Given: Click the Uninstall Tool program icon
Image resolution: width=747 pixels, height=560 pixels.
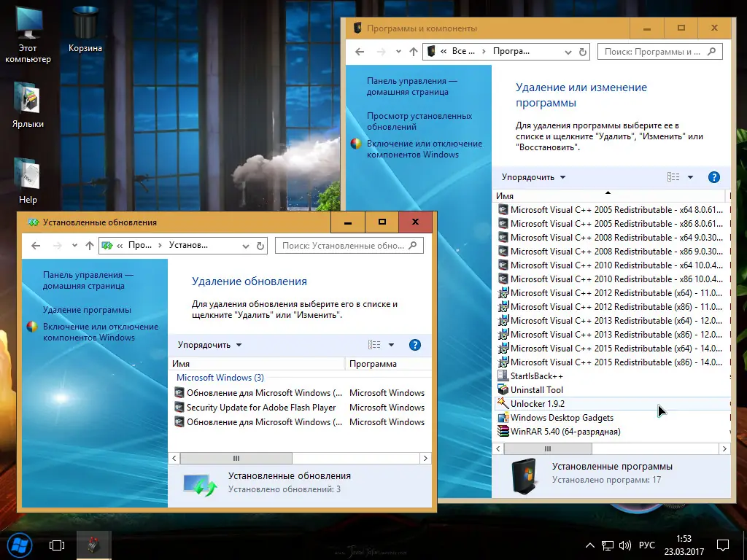Looking at the screenshot, I should click(x=503, y=389).
